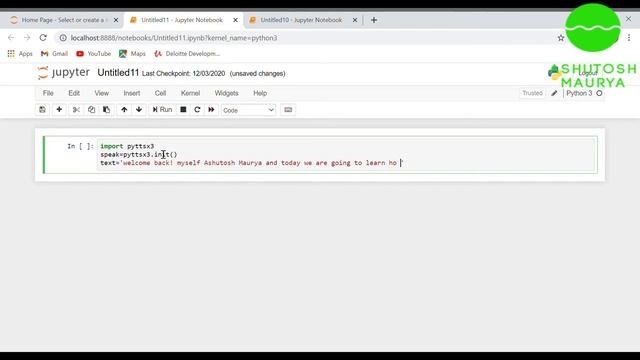
Task: Save notebook with the floppy disk icon
Action: [x=42, y=110]
